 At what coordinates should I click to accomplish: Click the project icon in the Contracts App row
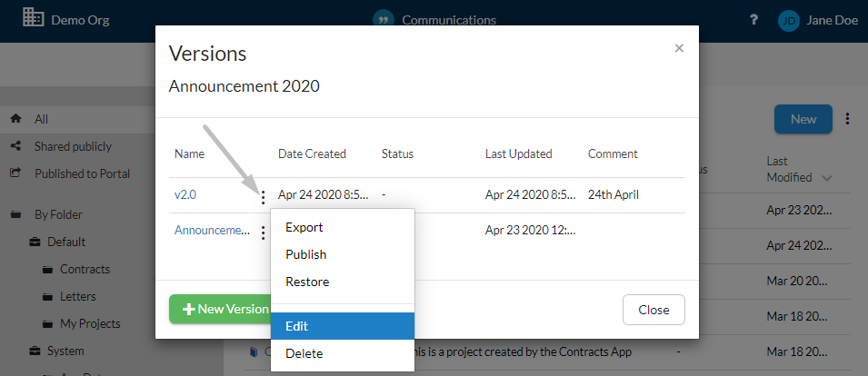(254, 351)
